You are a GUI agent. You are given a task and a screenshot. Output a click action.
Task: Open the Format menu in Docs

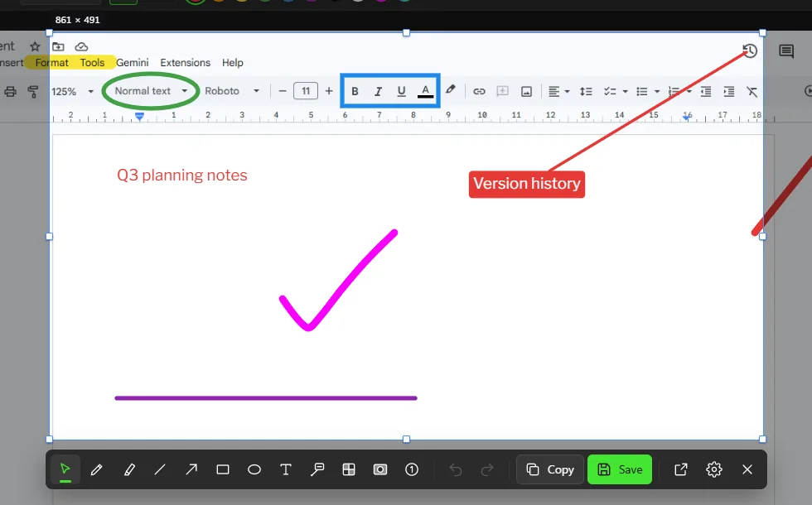[51, 63]
